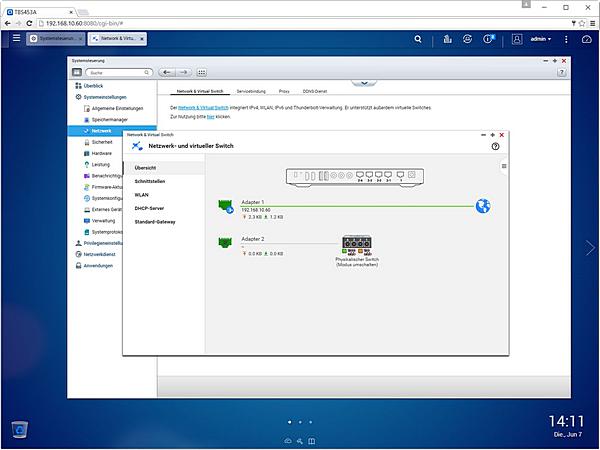Switch to Proxy tab
This screenshot has width=600, height=450.
pos(284,91)
